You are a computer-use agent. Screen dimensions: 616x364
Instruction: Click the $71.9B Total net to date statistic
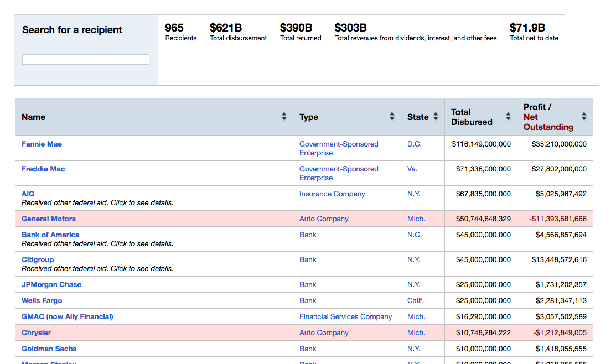tap(534, 32)
